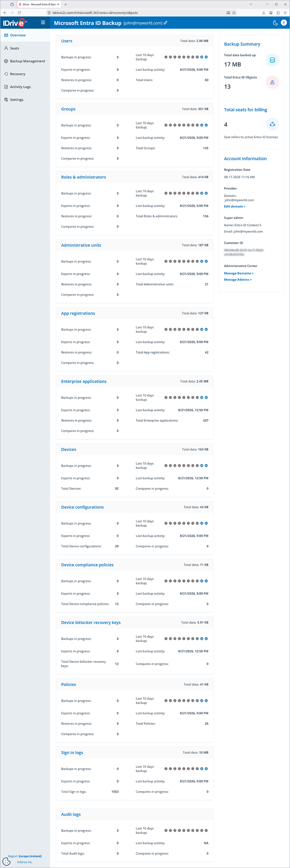Open the Enterprise applications heading link
The width and height of the screenshot is (290, 868).
point(84,381)
